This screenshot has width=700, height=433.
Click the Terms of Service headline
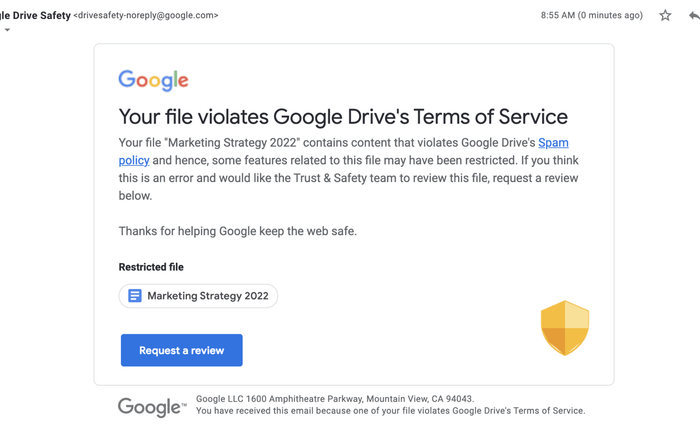[x=343, y=117]
